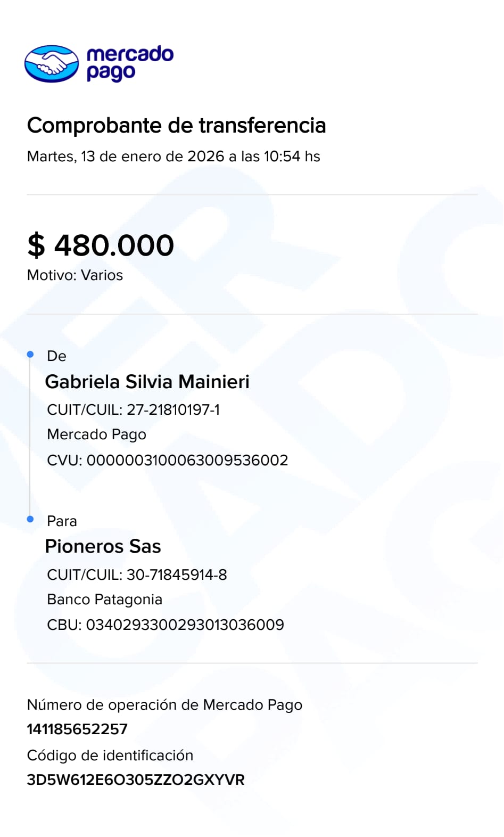Click the Número de operación label

coord(164,705)
